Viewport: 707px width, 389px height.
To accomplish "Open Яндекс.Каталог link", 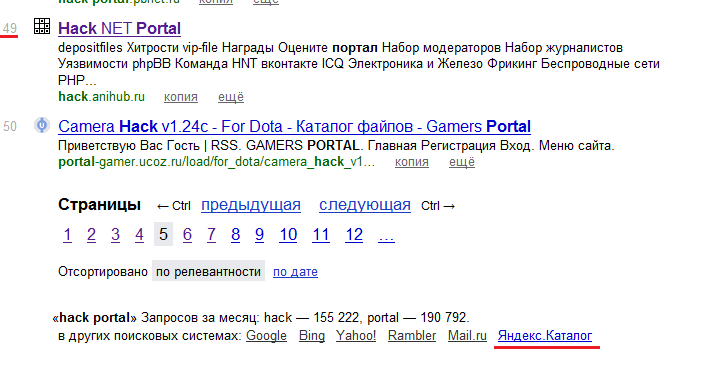I will (x=545, y=336).
